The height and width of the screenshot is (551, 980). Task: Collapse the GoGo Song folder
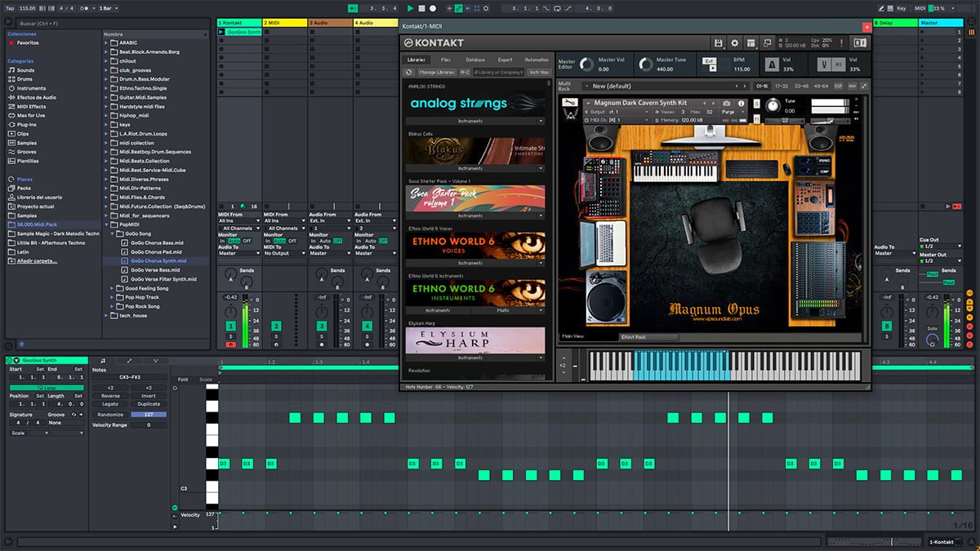114,233
